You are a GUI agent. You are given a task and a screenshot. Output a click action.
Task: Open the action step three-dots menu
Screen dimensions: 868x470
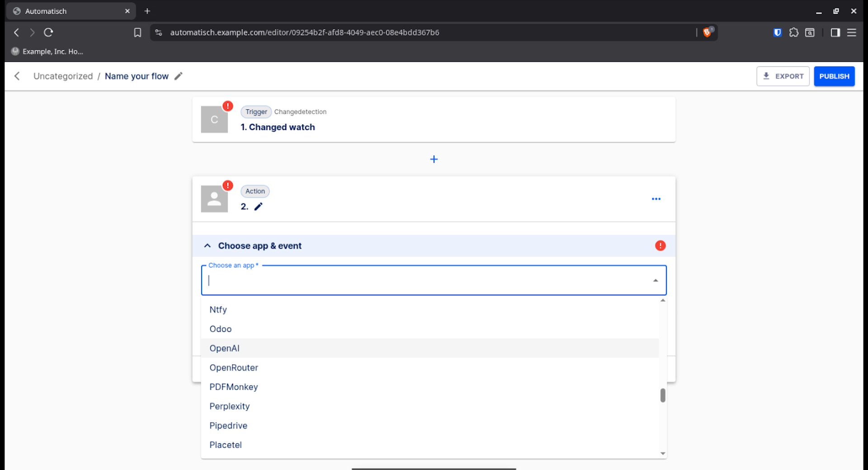[x=656, y=199]
